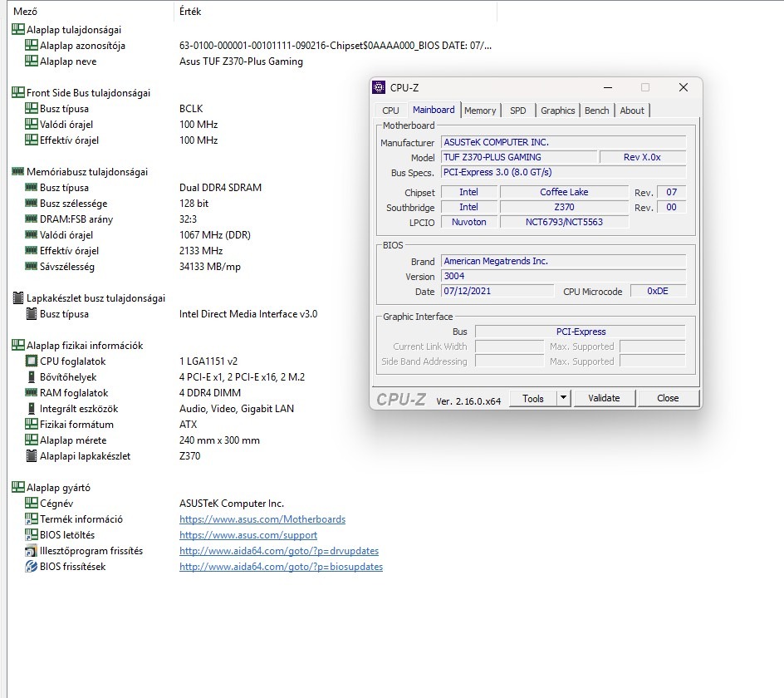The image size is (784, 698).
Task: Click the Validate button in CPU-Z
Action: (604, 398)
